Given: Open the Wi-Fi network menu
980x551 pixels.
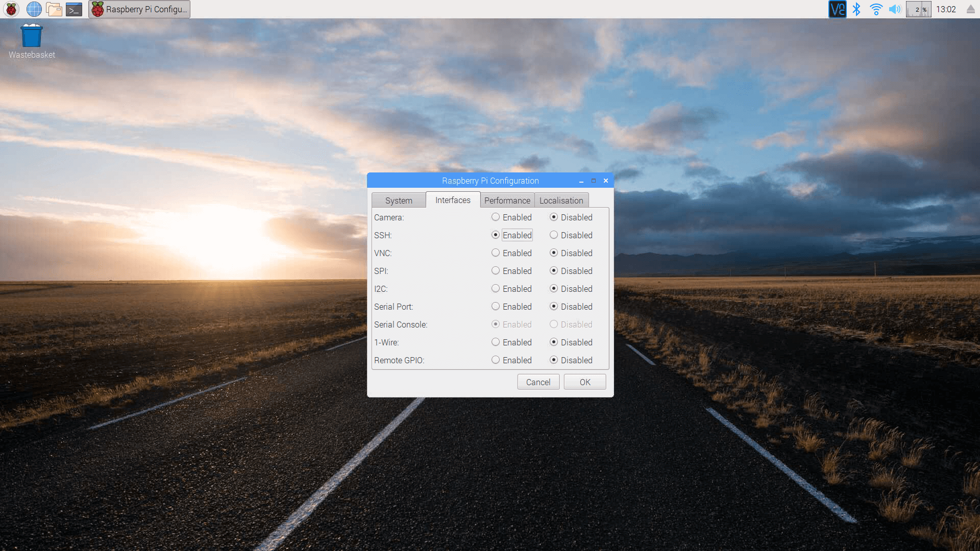Looking at the screenshot, I should 876,9.
